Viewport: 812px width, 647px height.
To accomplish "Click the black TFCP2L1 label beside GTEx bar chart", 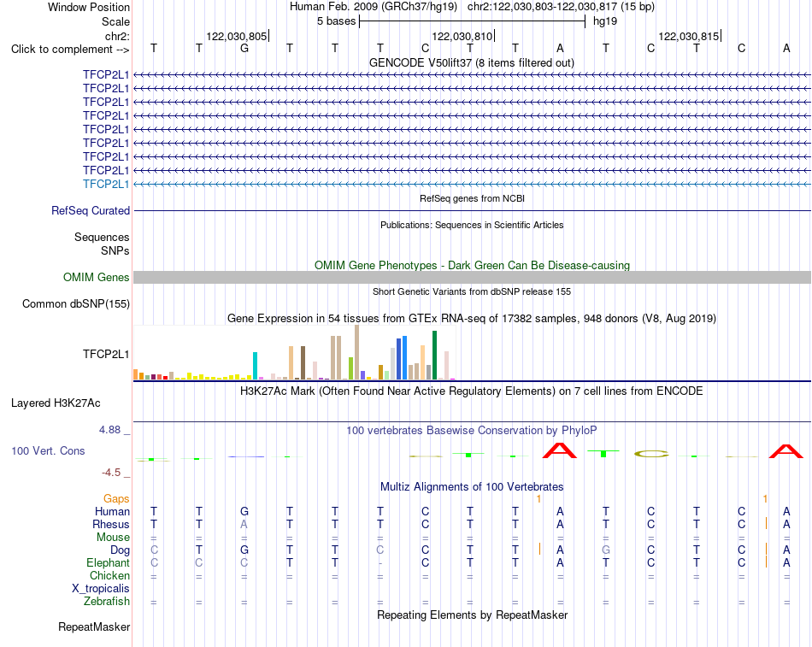I will coord(106,355).
